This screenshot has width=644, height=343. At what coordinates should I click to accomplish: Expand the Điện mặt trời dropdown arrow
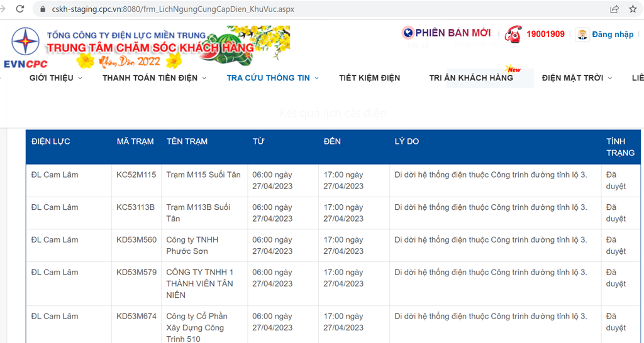pyautogui.click(x=610, y=79)
